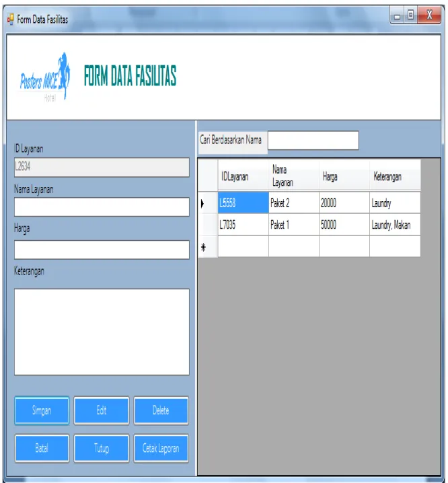The image size is (448, 483).
Task: Sort by the IDLayanan column header
Action: tap(243, 176)
